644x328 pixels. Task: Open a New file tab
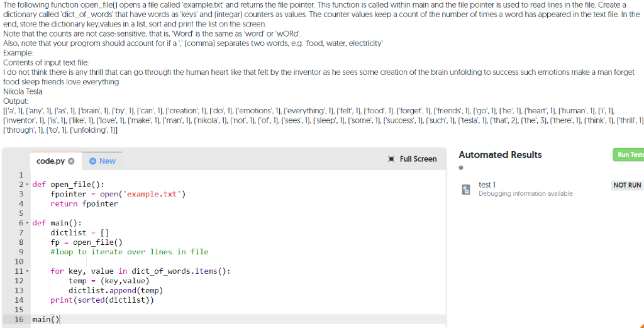pyautogui.click(x=103, y=161)
